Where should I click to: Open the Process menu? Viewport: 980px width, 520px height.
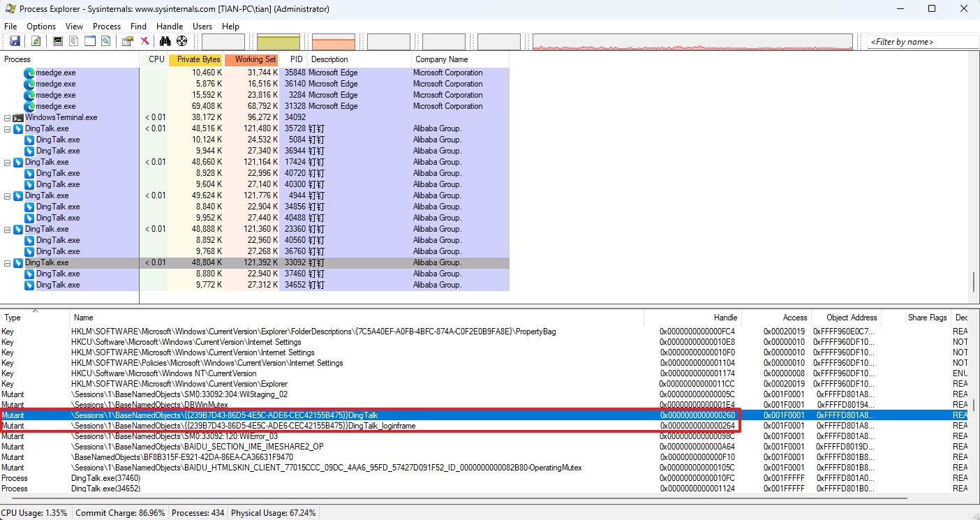107,26
